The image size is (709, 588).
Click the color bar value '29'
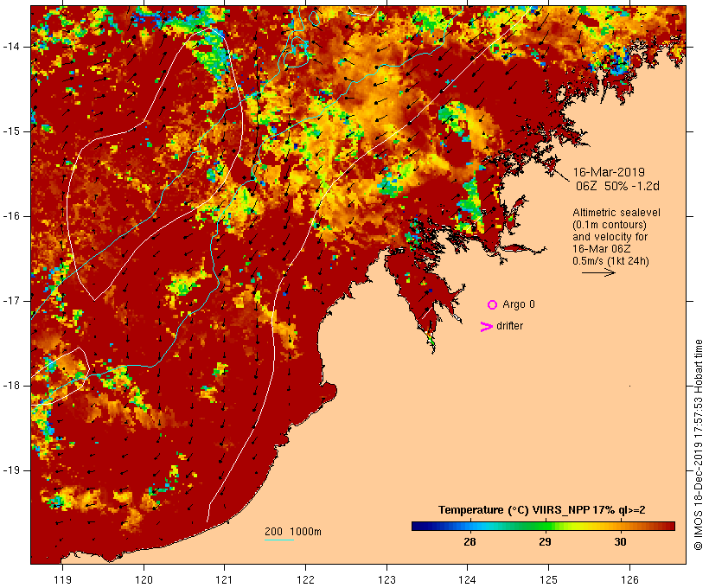(546, 541)
